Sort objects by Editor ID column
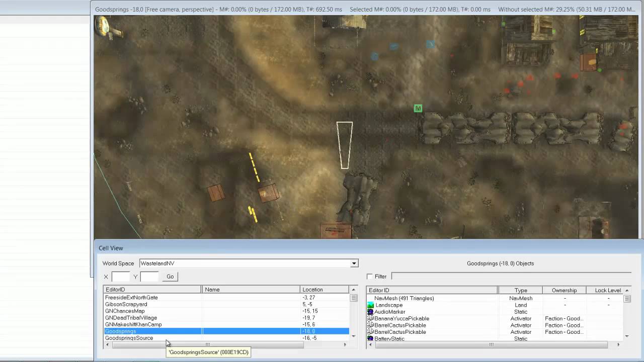 [432, 290]
